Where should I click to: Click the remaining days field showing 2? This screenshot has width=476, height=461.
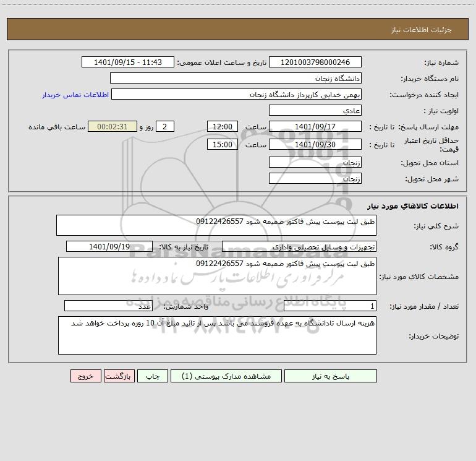(x=165, y=126)
